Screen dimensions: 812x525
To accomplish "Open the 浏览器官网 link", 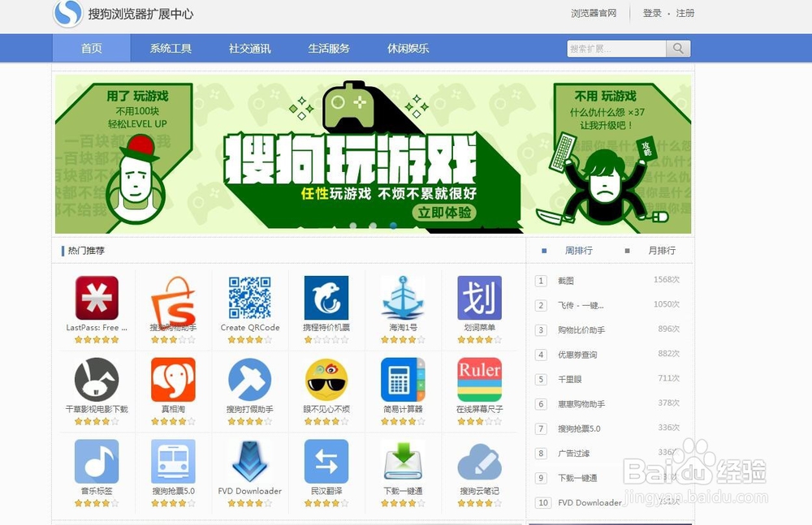I will (x=594, y=14).
